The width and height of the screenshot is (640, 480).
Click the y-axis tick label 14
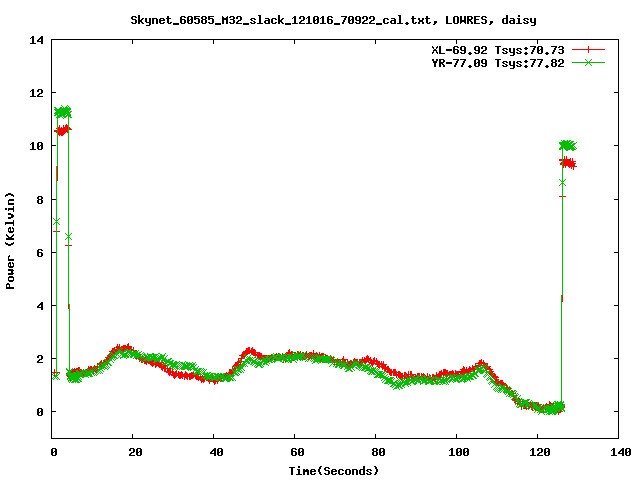pos(36,40)
